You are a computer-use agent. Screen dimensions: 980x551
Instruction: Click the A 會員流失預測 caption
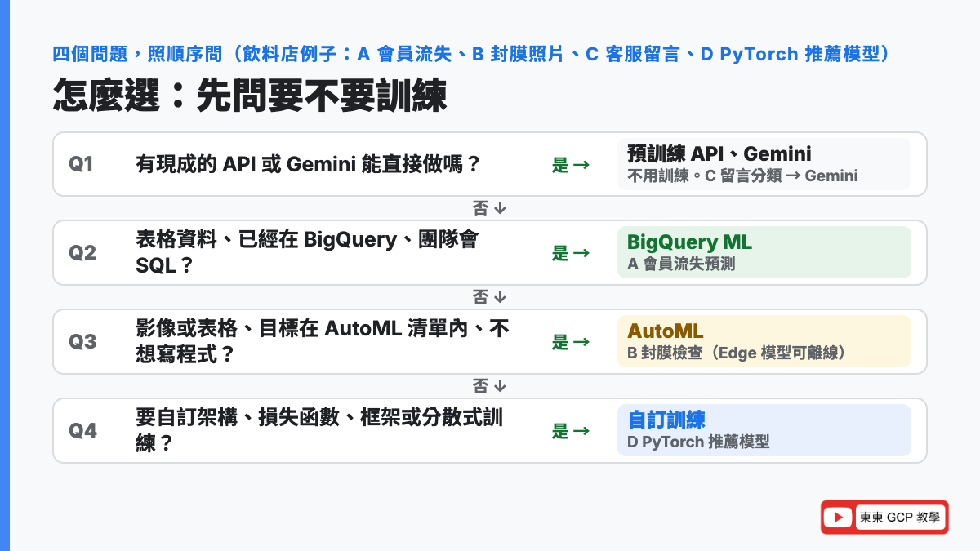tap(681, 264)
